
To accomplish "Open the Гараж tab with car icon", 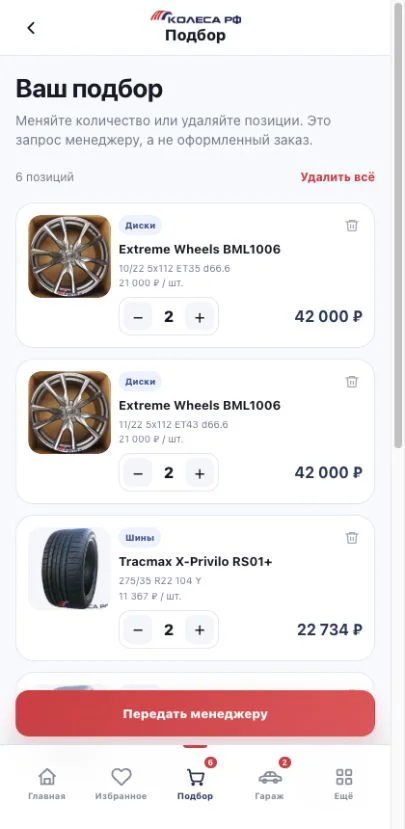I will pos(271,784).
